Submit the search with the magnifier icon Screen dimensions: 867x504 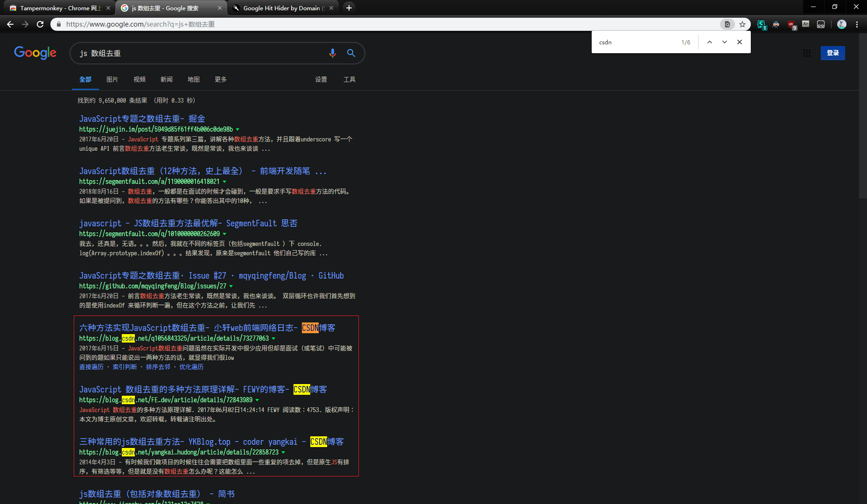point(351,53)
